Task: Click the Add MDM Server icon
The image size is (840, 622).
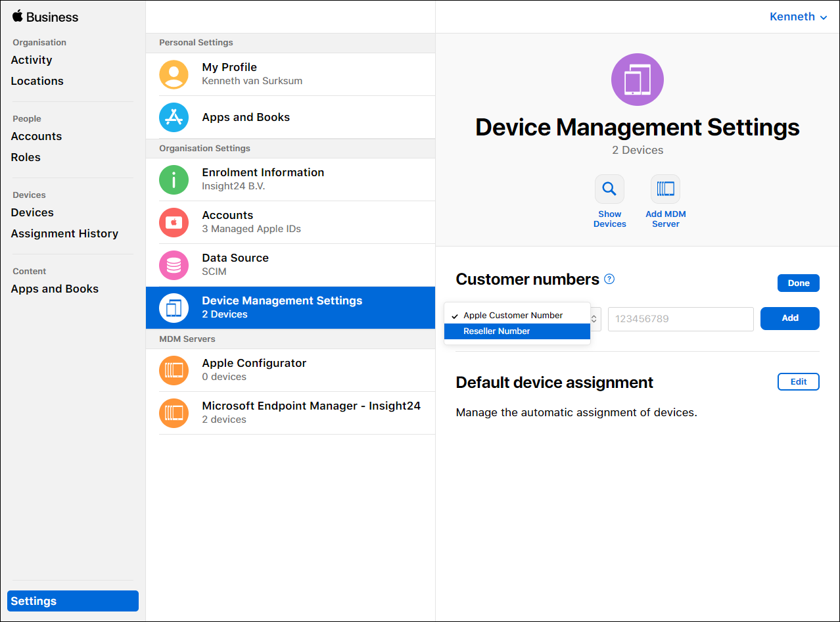Action: (666, 189)
